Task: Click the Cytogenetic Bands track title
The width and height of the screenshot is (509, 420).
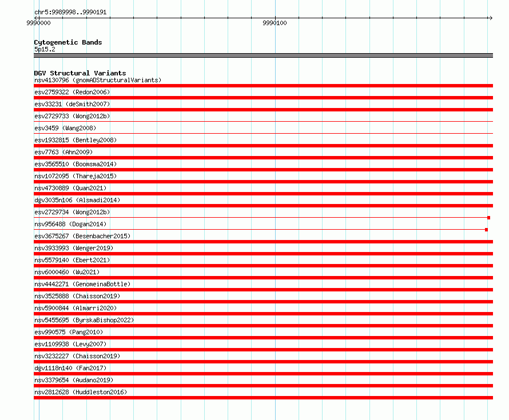Action: pyautogui.click(x=68, y=42)
